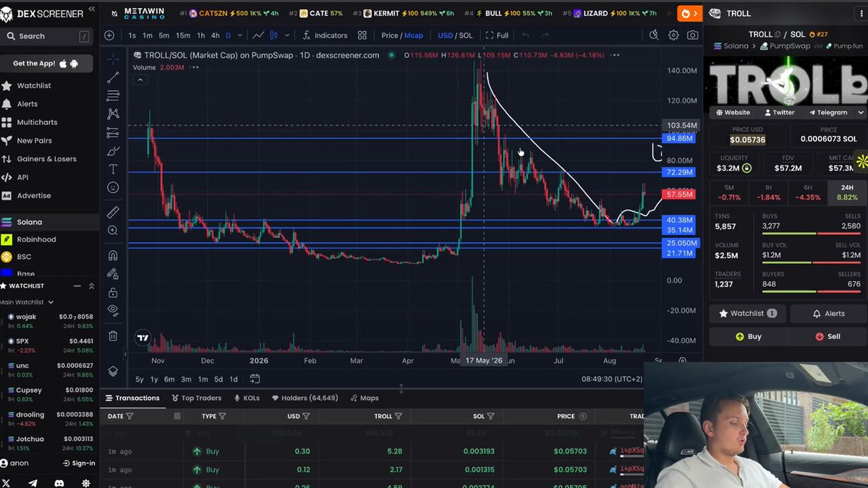
Task: Click the green Buy button
Action: click(748, 337)
